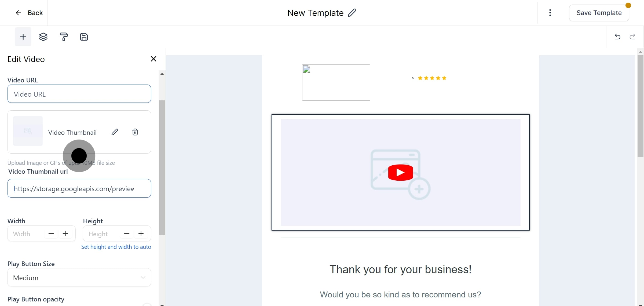644x306 pixels.
Task: Open the three-dot more options menu
Action: coord(550,13)
